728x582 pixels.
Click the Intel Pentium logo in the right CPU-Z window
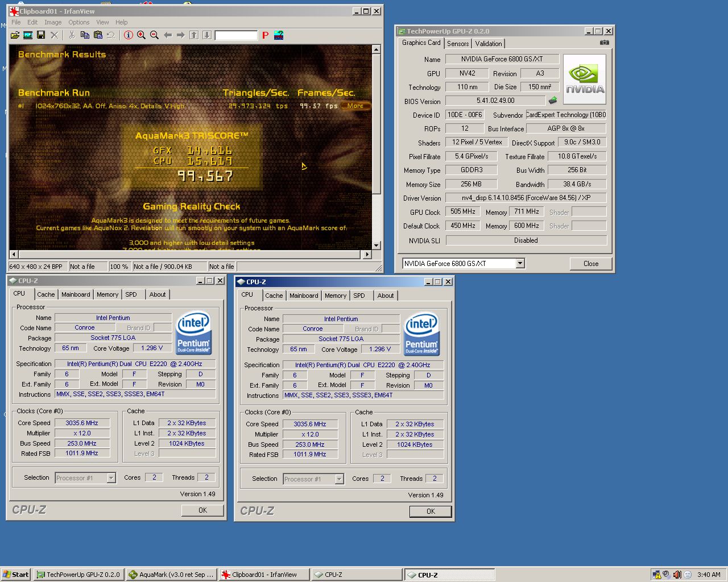click(421, 334)
